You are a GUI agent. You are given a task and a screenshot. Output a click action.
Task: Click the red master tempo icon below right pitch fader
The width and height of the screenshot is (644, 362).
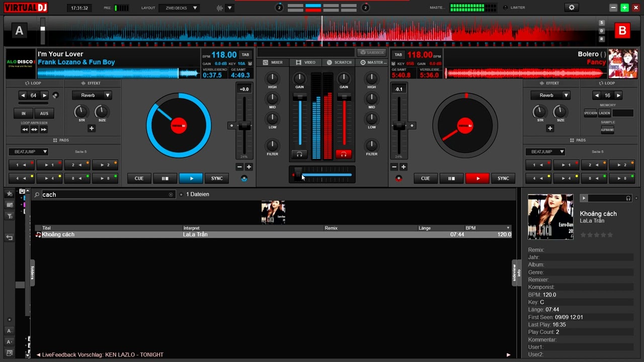click(x=398, y=178)
